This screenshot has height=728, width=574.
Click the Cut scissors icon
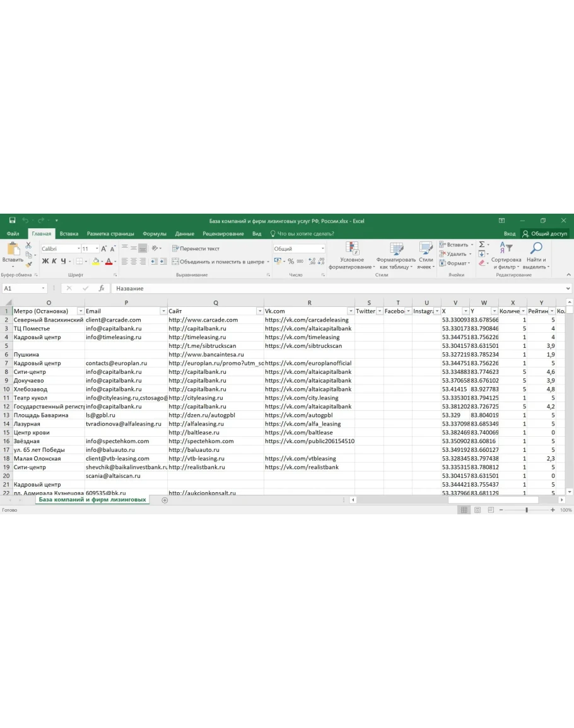28,245
